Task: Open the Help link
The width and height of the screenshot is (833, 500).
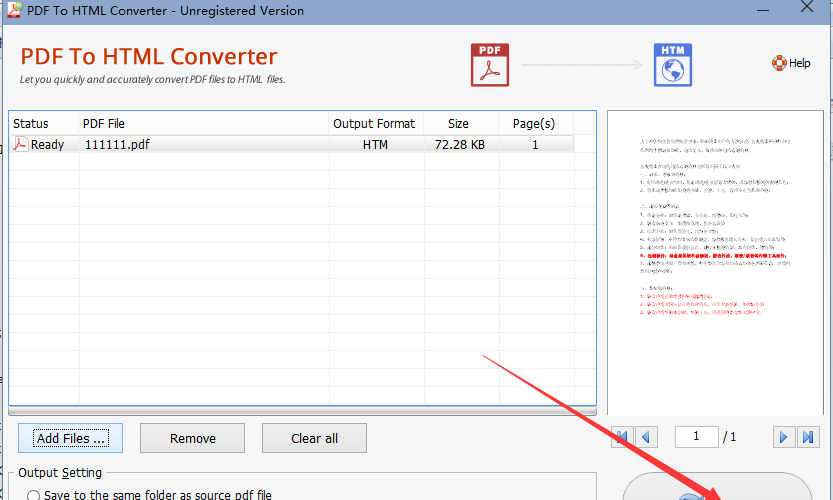Action: [x=791, y=63]
